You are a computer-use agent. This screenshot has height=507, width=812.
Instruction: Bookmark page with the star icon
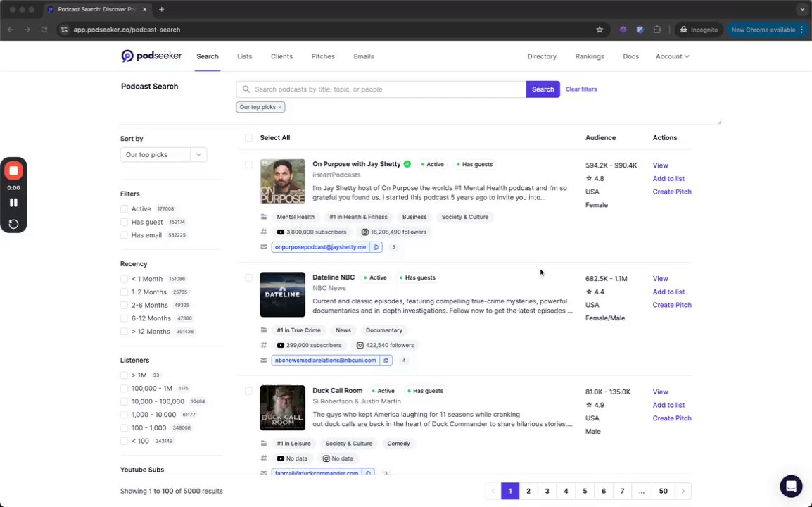pos(600,30)
